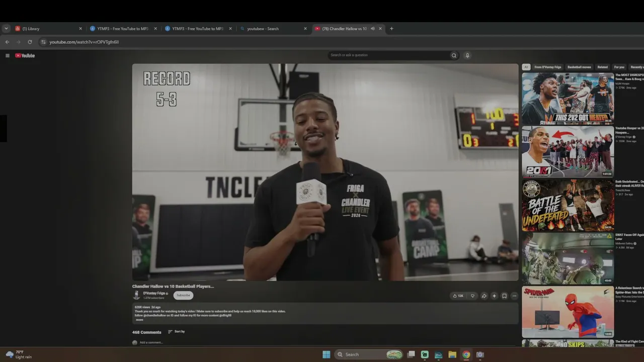View site information icon in address bar

43,42
